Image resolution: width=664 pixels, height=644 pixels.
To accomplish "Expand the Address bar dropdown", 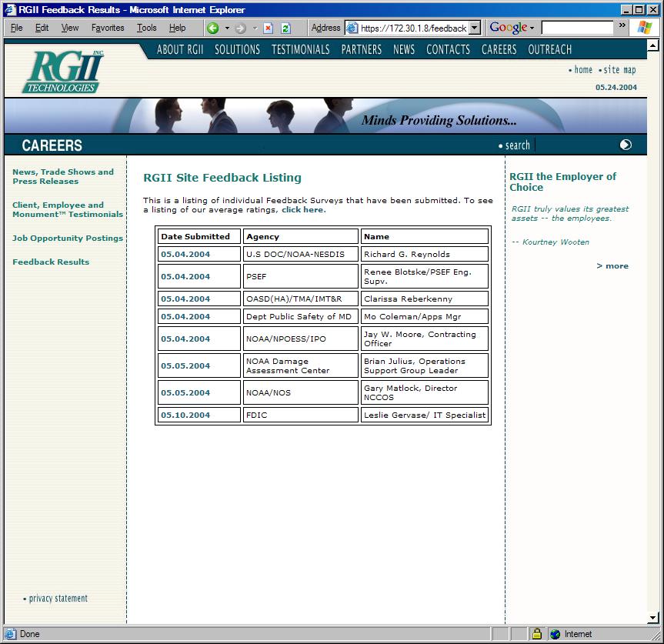I will (475, 28).
